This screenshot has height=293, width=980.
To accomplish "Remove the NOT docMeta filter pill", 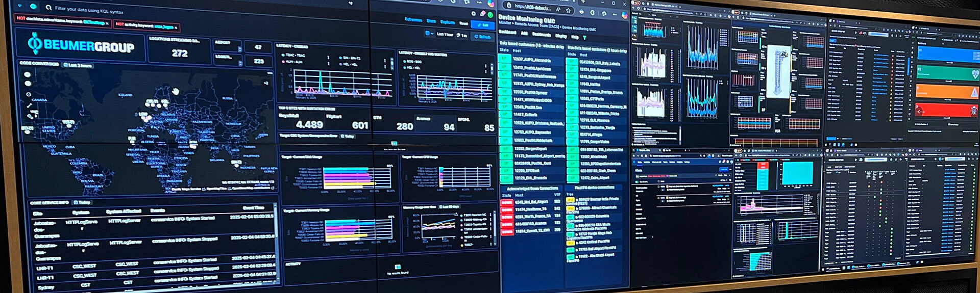I will [x=107, y=23].
